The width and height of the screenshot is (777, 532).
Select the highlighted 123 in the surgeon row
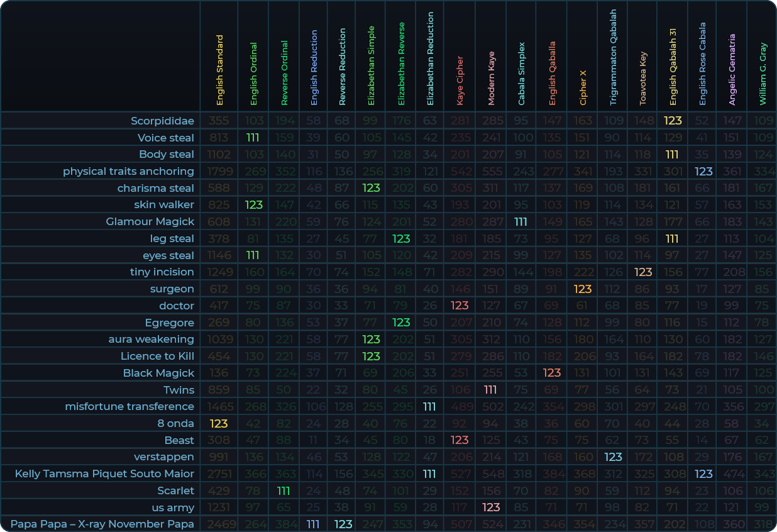(x=583, y=289)
